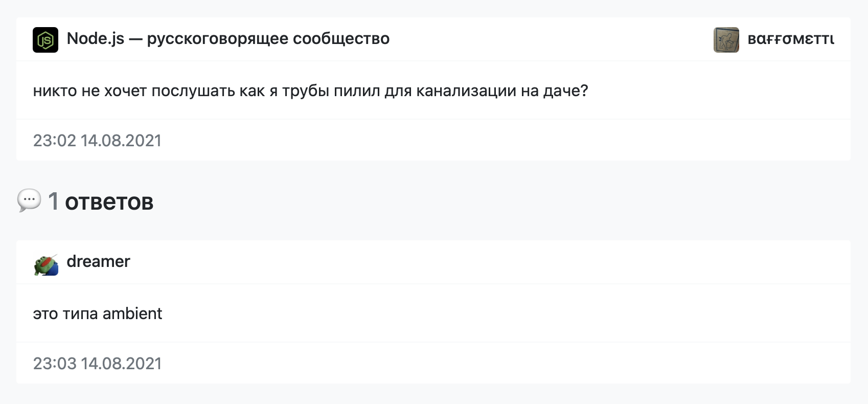Open dreamer's frog avatar
Screen dimensions: 868x404
click(46, 264)
